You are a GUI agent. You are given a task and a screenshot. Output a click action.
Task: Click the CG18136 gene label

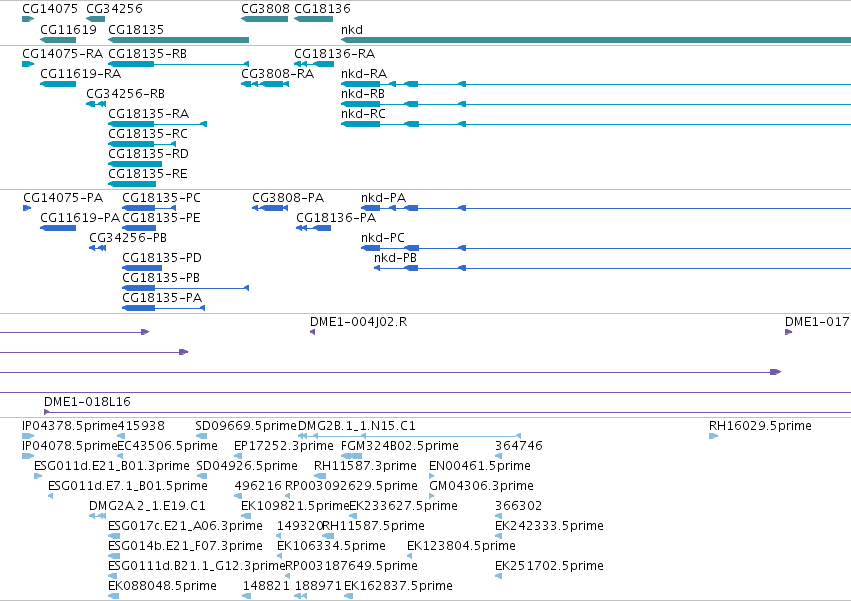click(322, 9)
